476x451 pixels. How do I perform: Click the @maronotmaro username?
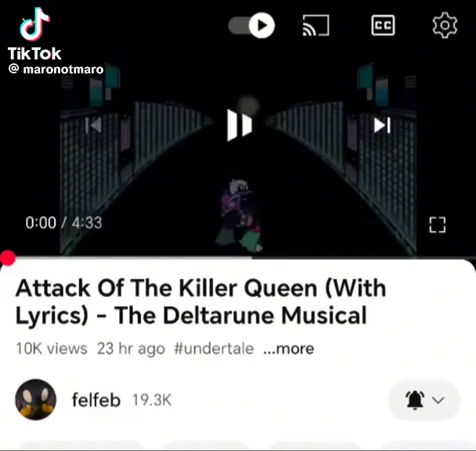click(x=56, y=69)
